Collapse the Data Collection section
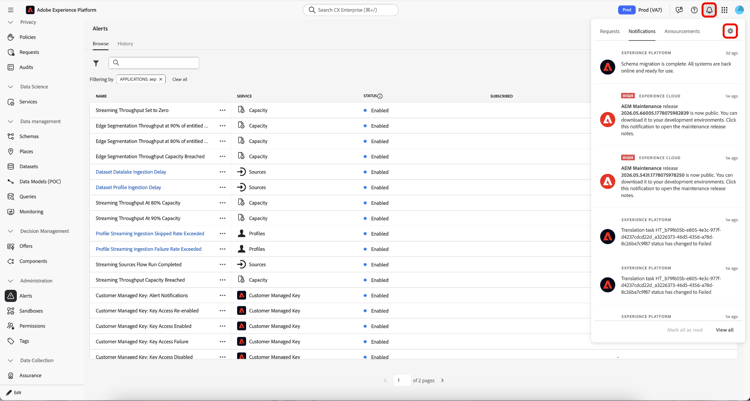Screen dimensions: 750x401 pos(11,360)
